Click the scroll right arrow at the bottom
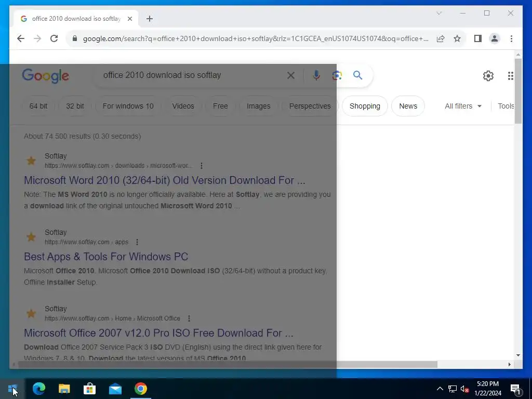Screen dimensions: 532x399 [509, 364]
